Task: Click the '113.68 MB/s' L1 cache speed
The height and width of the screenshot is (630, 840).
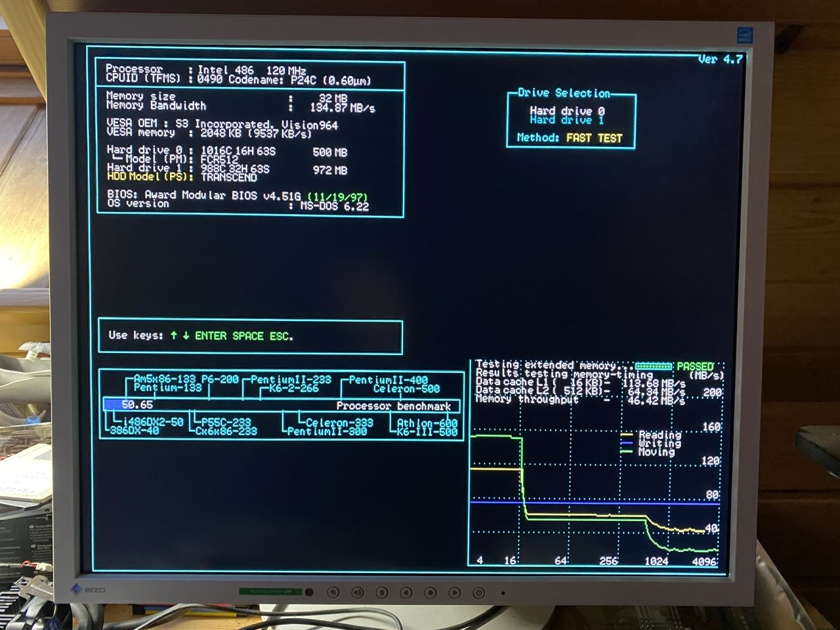Action: [x=654, y=383]
